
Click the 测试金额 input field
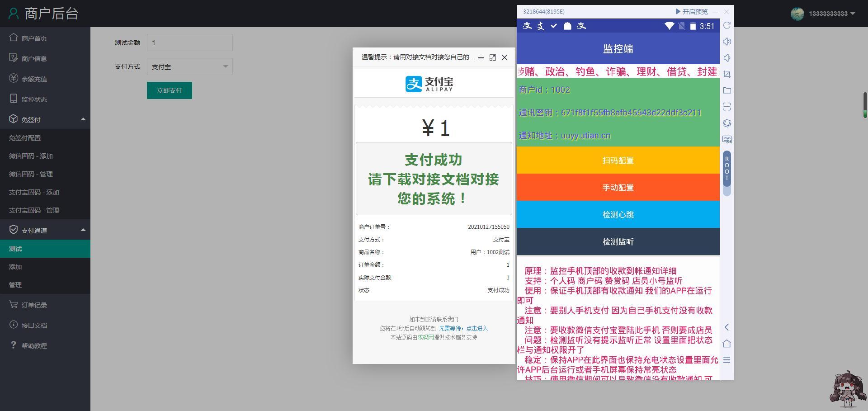point(189,43)
